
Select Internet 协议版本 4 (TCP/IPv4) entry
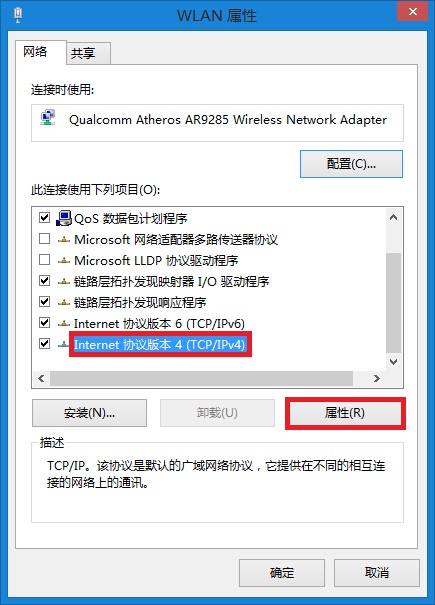coord(160,344)
